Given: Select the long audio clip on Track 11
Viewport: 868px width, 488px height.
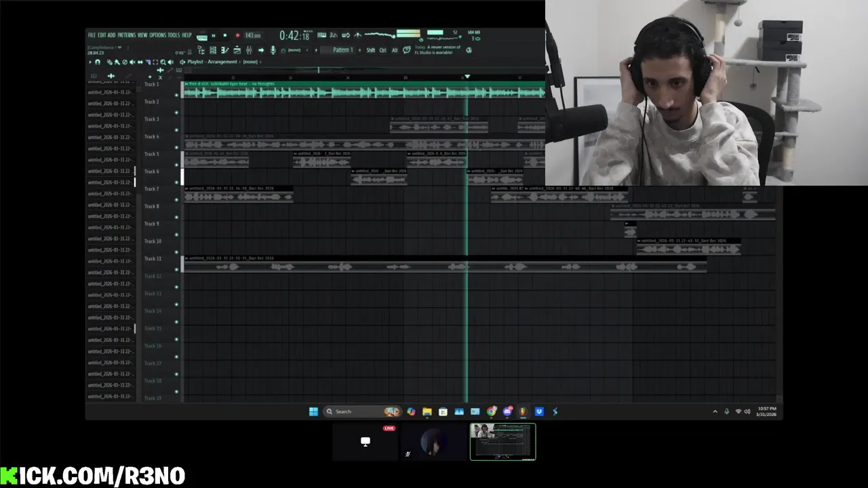Looking at the screenshot, I should point(445,264).
